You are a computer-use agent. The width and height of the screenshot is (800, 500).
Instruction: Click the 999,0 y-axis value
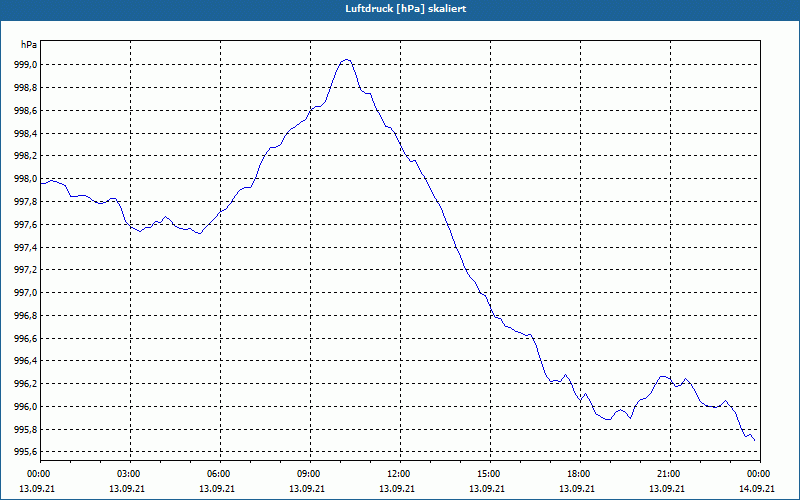coord(24,65)
